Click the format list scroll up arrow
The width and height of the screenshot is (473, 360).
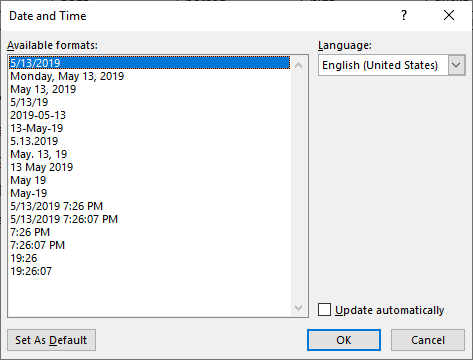[x=298, y=65]
